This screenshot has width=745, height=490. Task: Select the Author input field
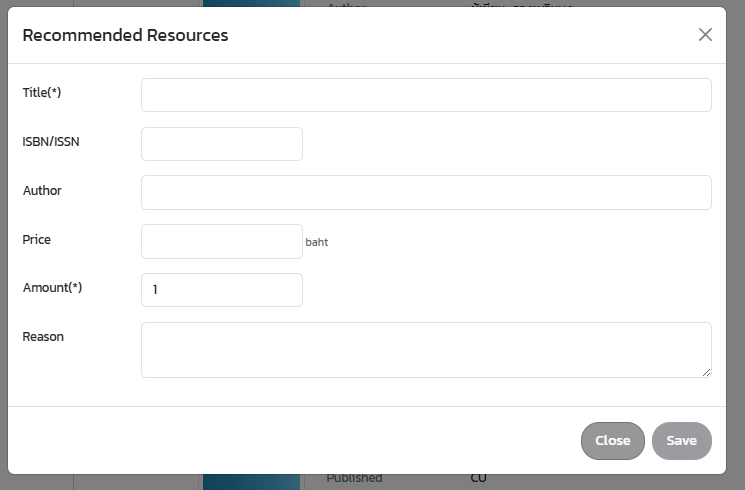(426, 193)
